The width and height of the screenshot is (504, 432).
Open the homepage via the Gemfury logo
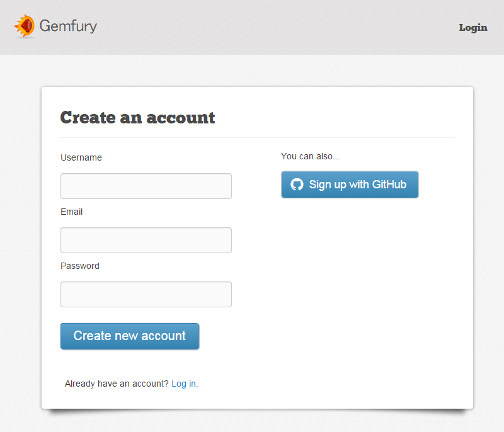[x=55, y=27]
